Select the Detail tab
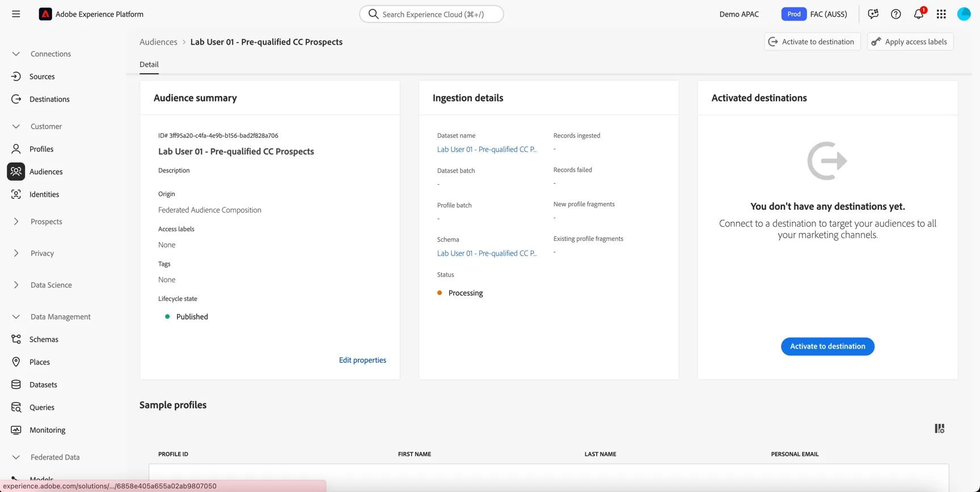This screenshot has width=980, height=492. coord(149,65)
